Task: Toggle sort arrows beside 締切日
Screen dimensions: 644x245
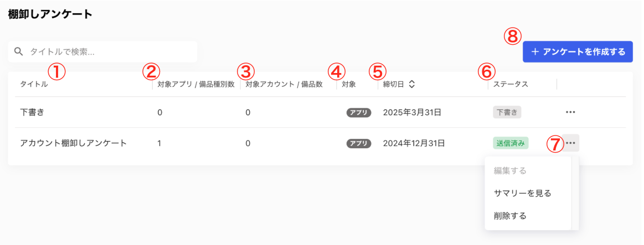Action: coord(411,84)
